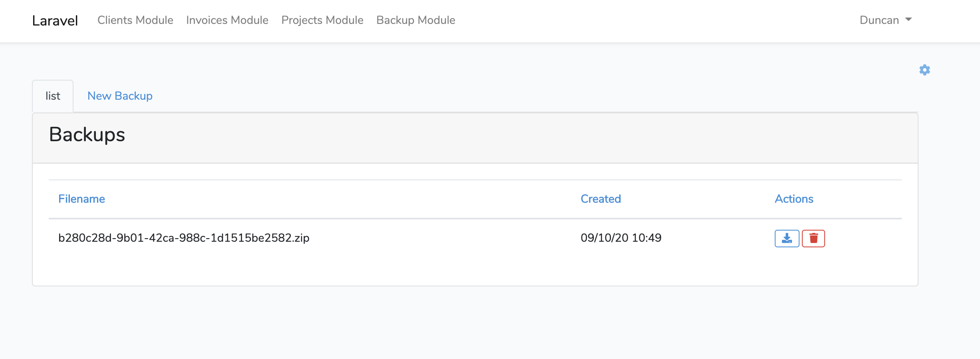
Task: Sort by Created column header
Action: [601, 199]
